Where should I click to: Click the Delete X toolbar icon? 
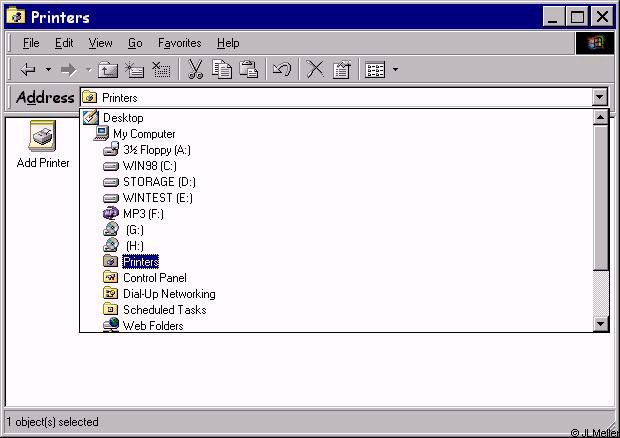(315, 69)
